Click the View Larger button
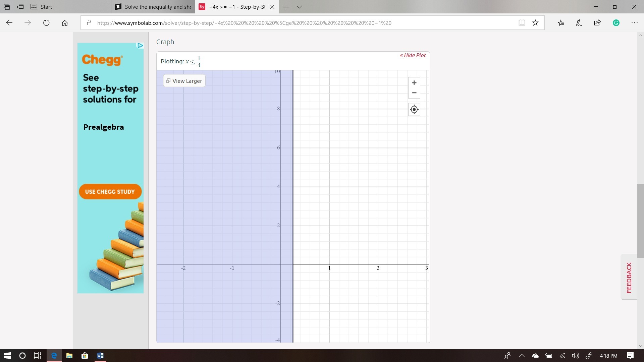 point(184,81)
